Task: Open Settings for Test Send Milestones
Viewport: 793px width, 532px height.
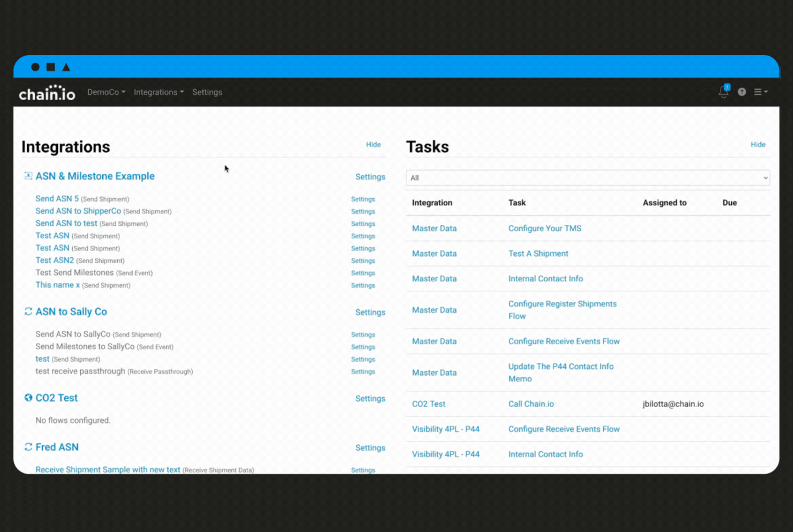Action: point(363,273)
